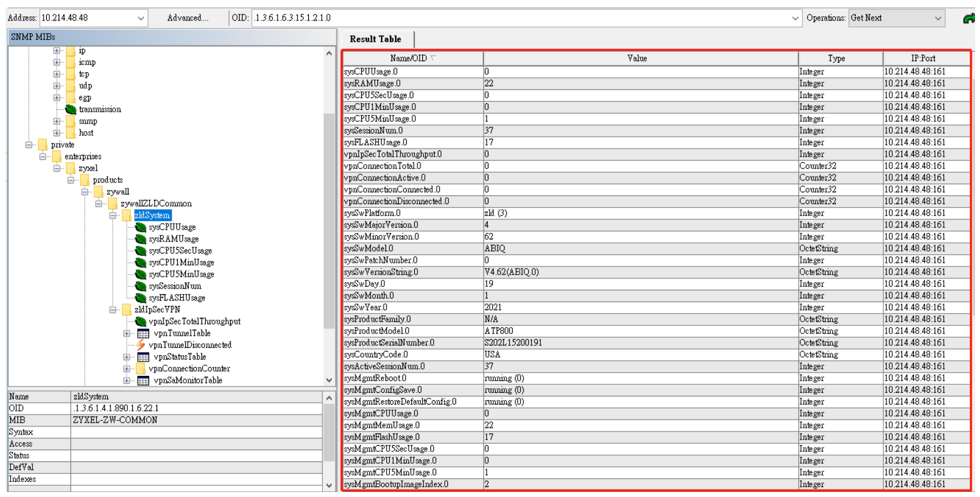Expand the snmp folder node
This screenshot has height=497, width=980.
[x=57, y=121]
